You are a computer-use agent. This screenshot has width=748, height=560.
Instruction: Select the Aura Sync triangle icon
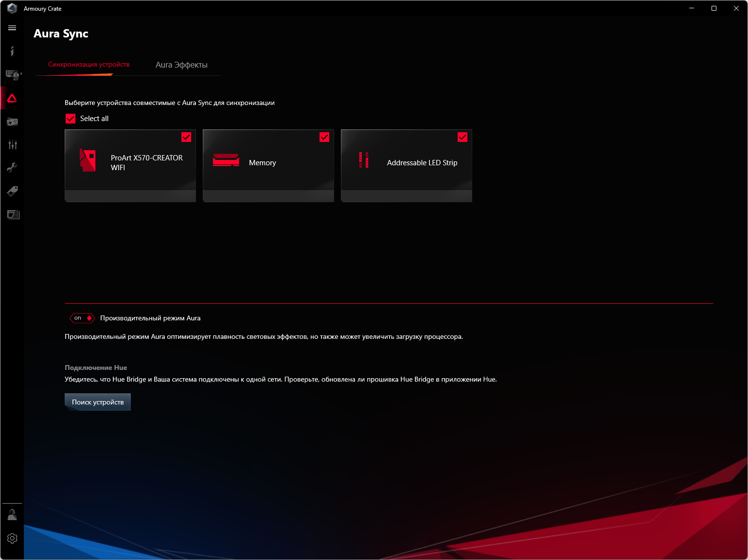click(x=12, y=98)
